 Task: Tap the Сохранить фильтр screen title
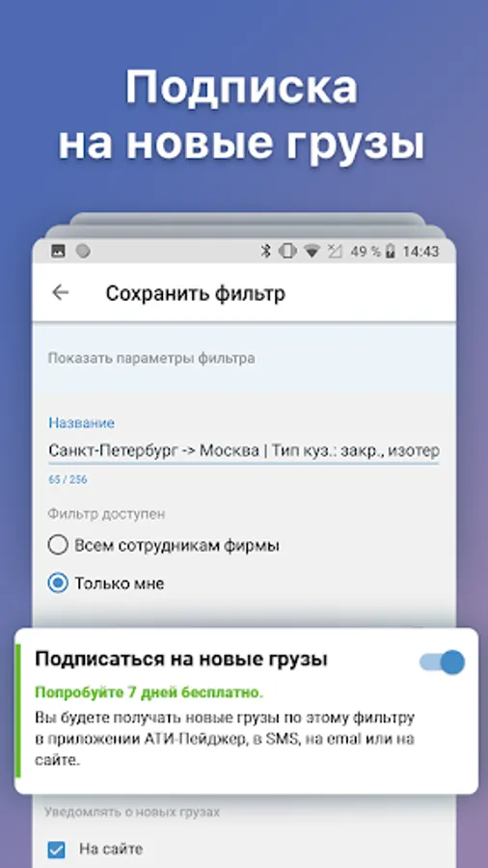click(196, 293)
